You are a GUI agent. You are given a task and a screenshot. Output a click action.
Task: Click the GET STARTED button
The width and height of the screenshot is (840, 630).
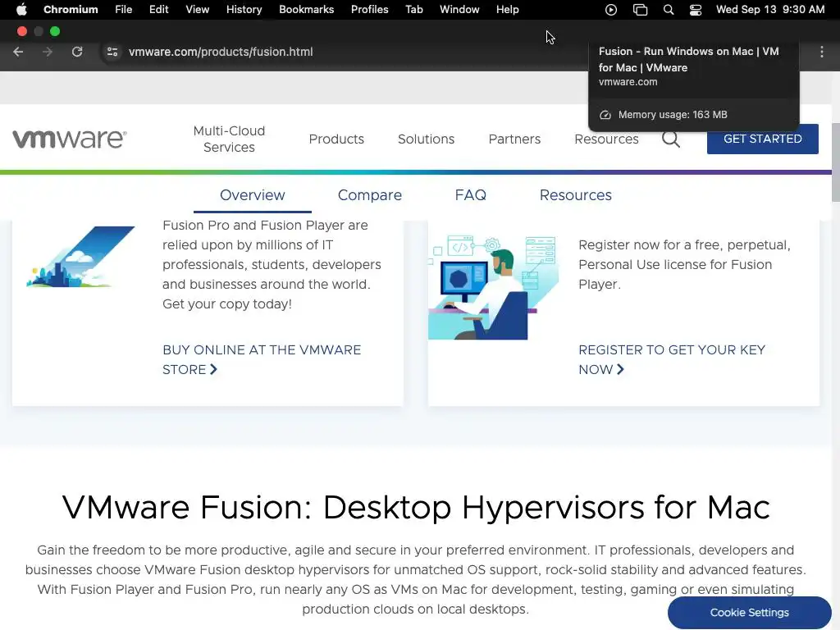(x=762, y=139)
